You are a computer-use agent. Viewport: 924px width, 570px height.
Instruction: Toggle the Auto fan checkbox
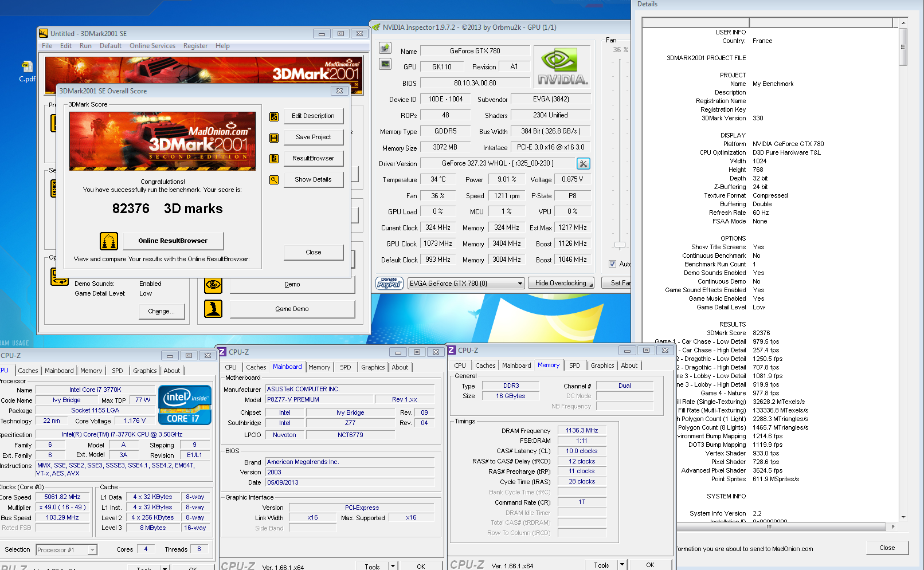pyautogui.click(x=612, y=264)
